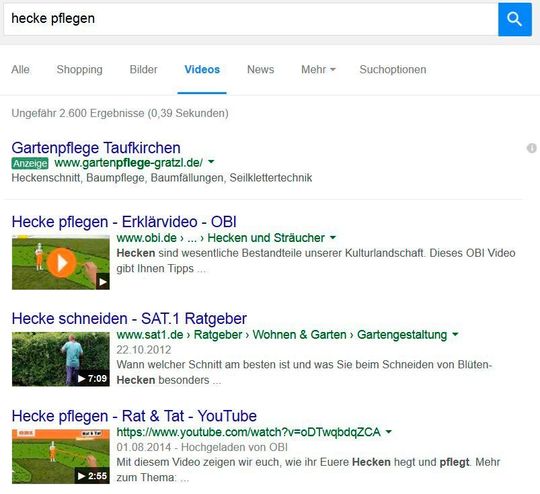This screenshot has width=540, height=494.
Task: Expand the Mehr dropdown menu
Action: point(318,70)
